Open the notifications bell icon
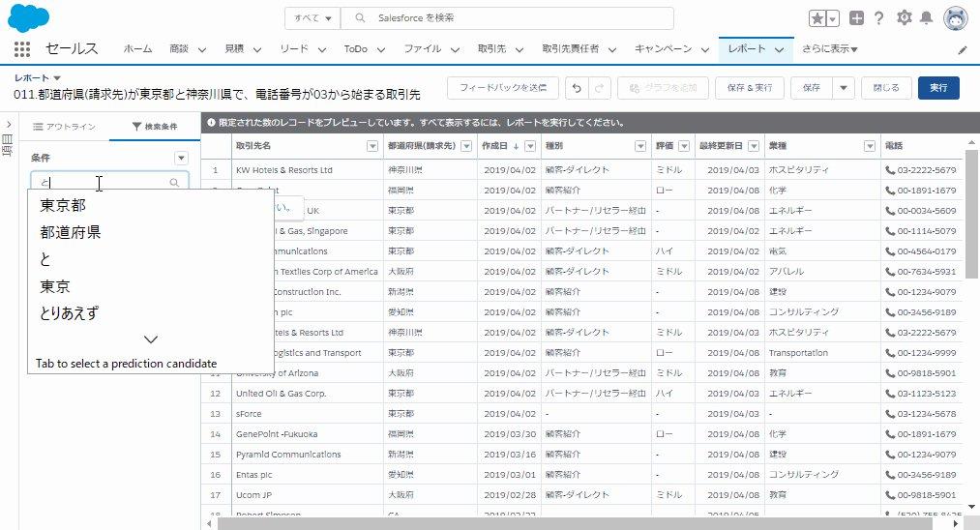This screenshot has height=530, width=980. pyautogui.click(x=926, y=17)
